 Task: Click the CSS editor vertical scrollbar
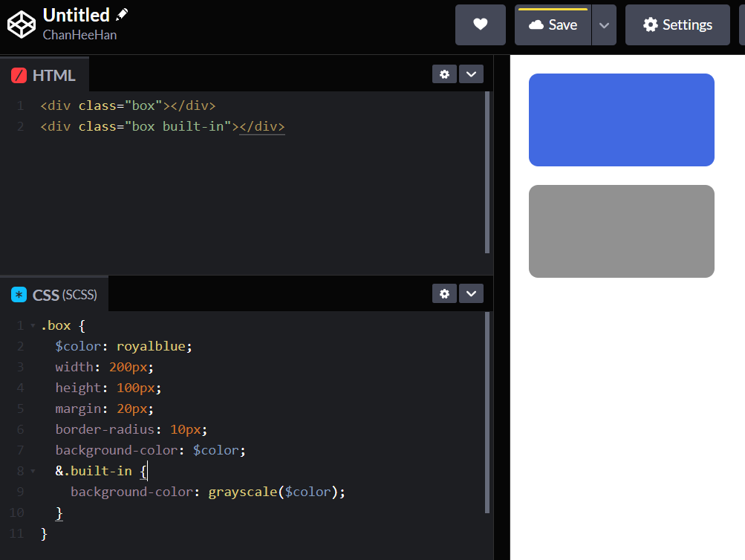[487, 413]
